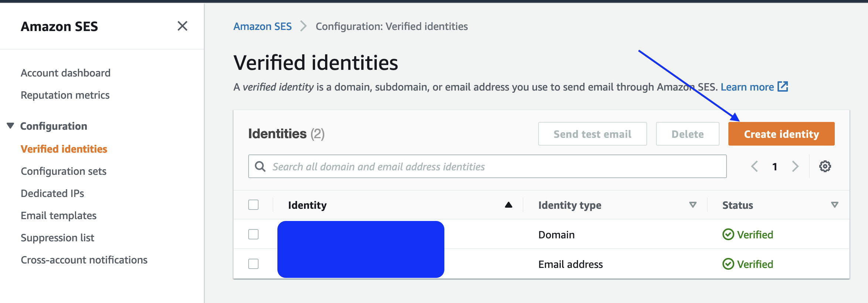Check the checkbox for the Email address row
The image size is (868, 303).
(x=253, y=263)
